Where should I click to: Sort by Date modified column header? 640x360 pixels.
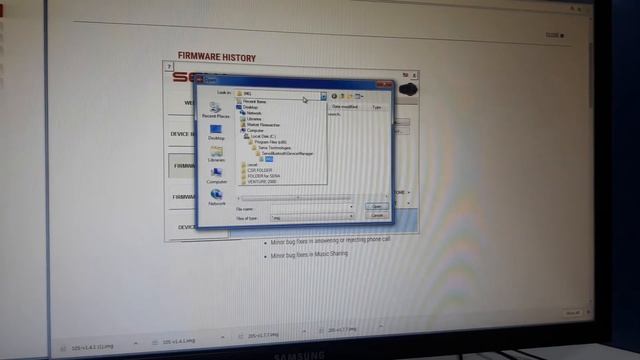pyautogui.click(x=345, y=107)
